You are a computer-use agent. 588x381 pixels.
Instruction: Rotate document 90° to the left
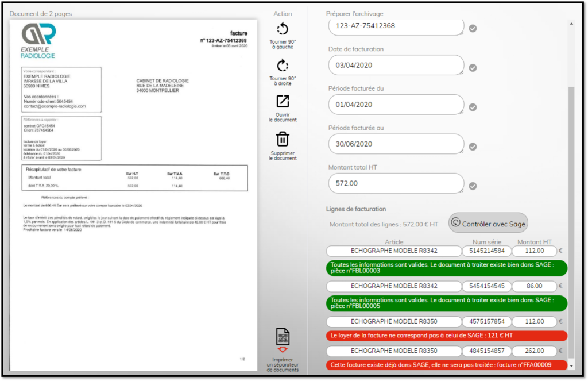(x=283, y=29)
